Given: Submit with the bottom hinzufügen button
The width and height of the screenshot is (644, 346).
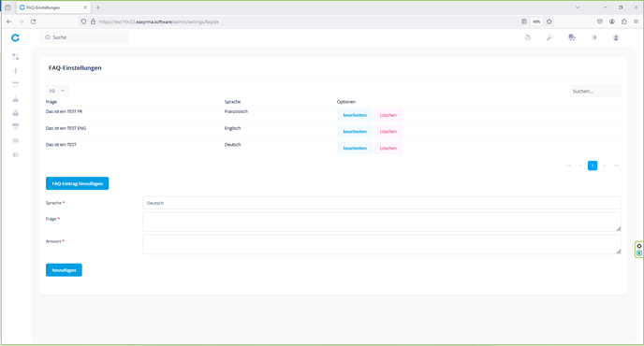Looking at the screenshot, I should [64, 270].
